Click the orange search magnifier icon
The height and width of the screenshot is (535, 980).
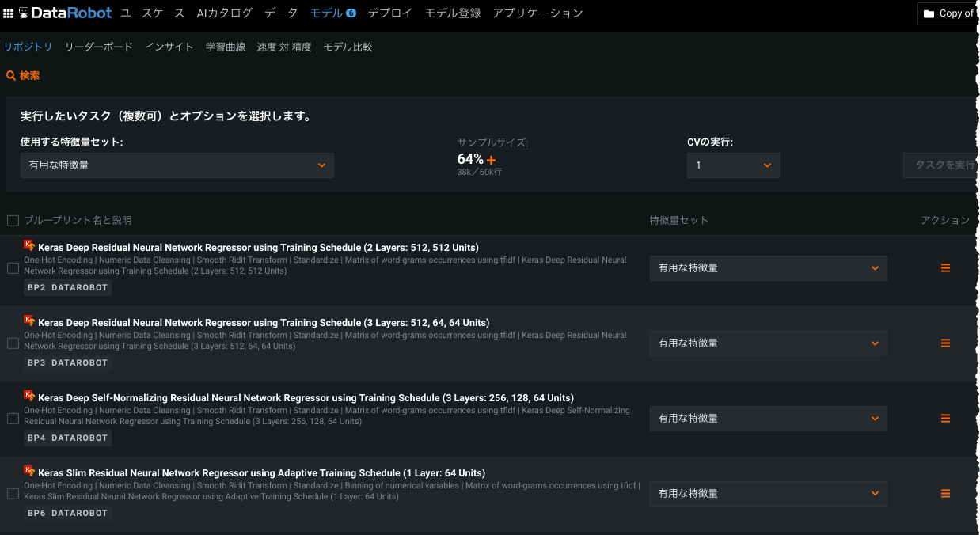tap(11, 76)
